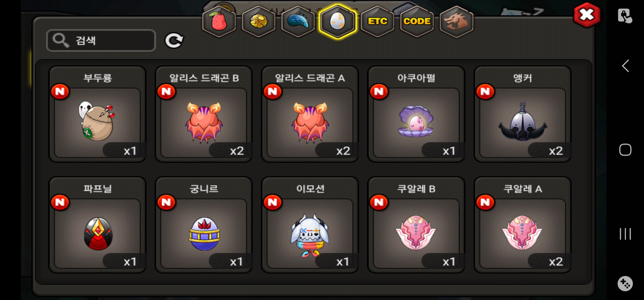Select the egg category tab
Screen dimensions: 644x300
[x=338, y=22]
